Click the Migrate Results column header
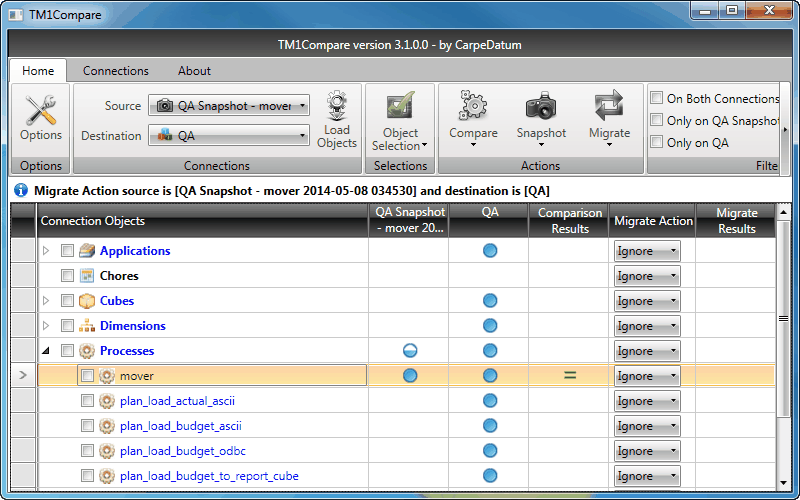Image resolution: width=800 pixels, height=500 pixels. pos(736,220)
